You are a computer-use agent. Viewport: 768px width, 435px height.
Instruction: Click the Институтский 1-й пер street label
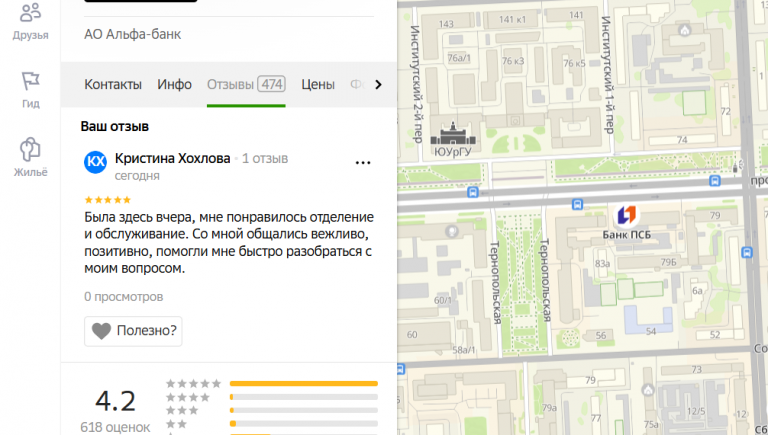607,75
